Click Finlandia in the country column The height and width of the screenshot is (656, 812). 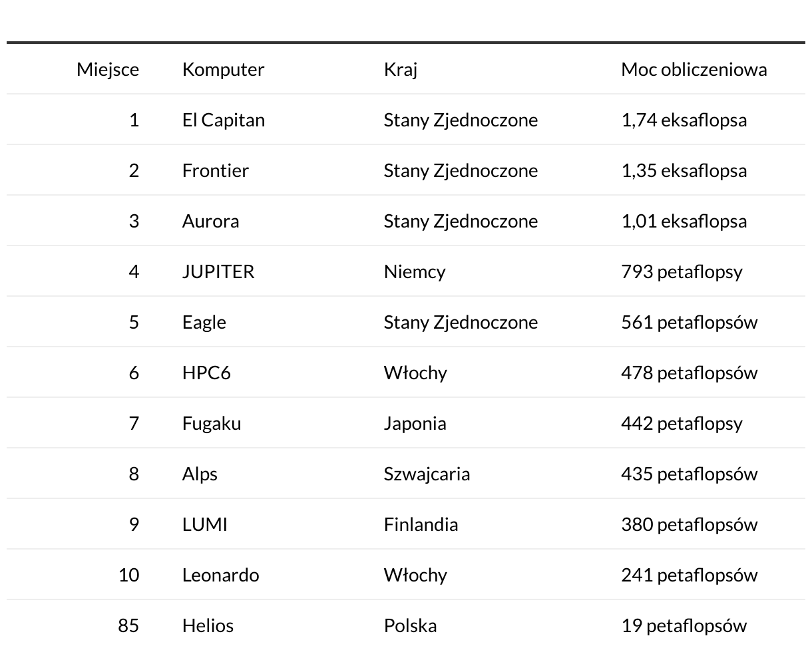pyautogui.click(x=421, y=524)
